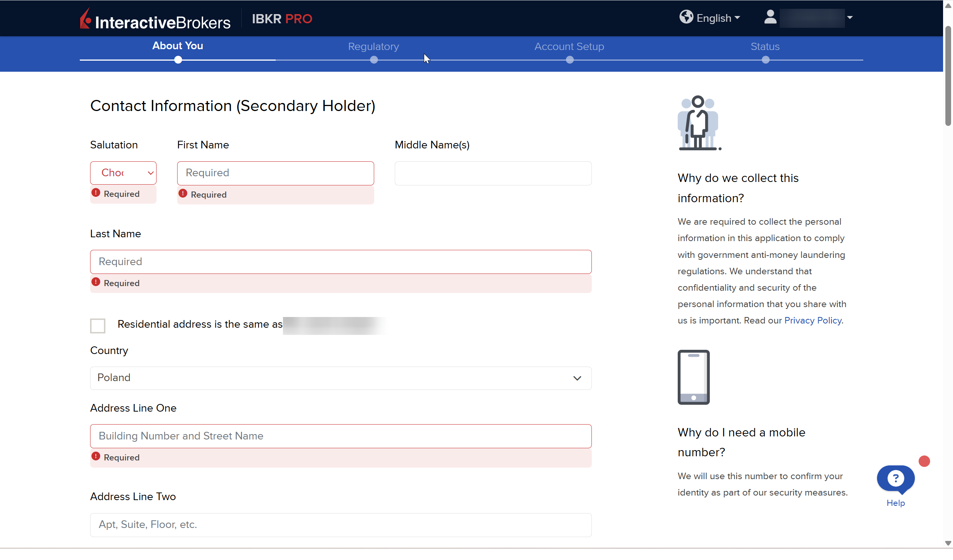The width and height of the screenshot is (953, 560).
Task: Click the user profile silhouette icon
Action: [770, 17]
